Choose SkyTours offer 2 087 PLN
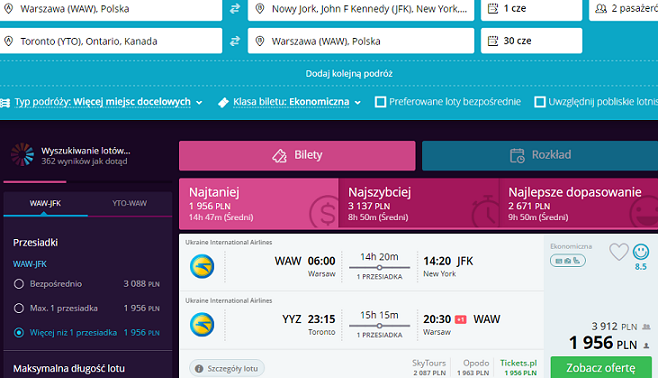 pyautogui.click(x=429, y=367)
